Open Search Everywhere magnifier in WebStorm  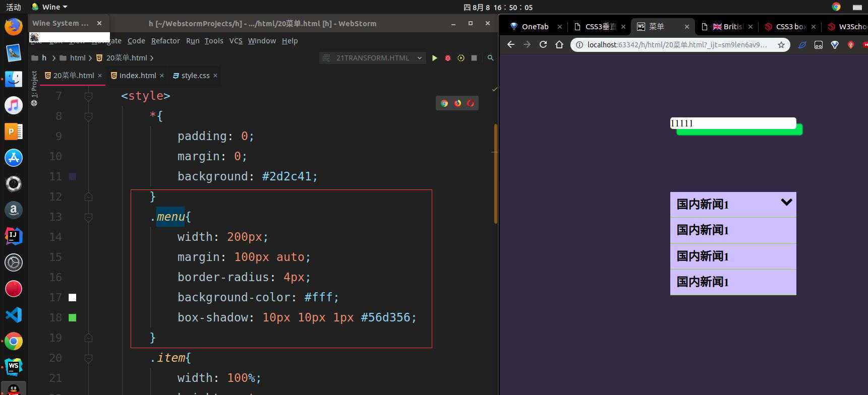point(490,58)
